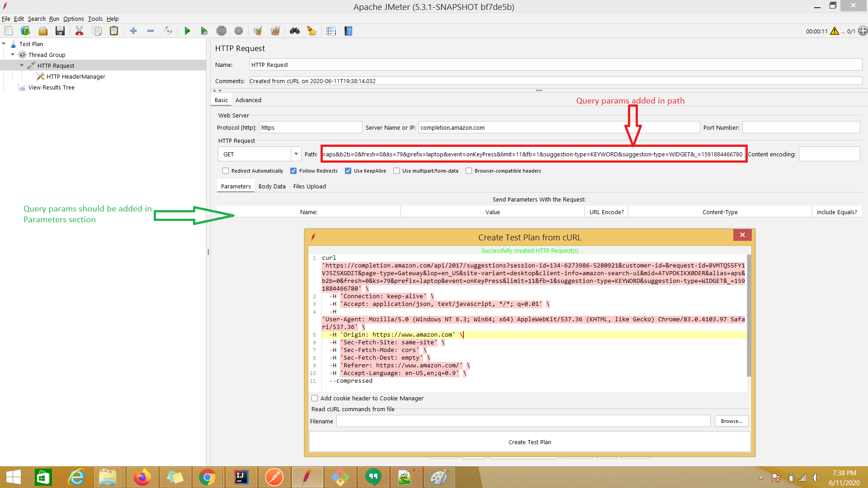Open the Templates icon on the toolbar
The image size is (868, 488).
tap(25, 31)
